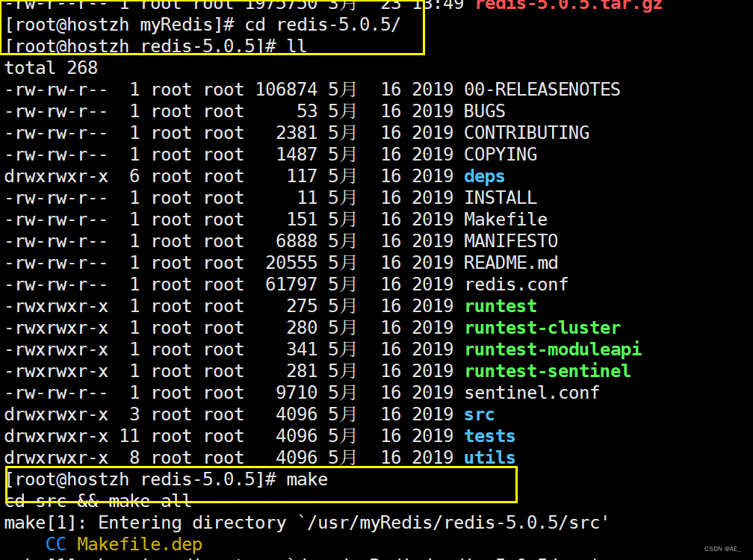This screenshot has width=753, height=560.
Task: Select the BUGS file name
Action: coord(484,111)
